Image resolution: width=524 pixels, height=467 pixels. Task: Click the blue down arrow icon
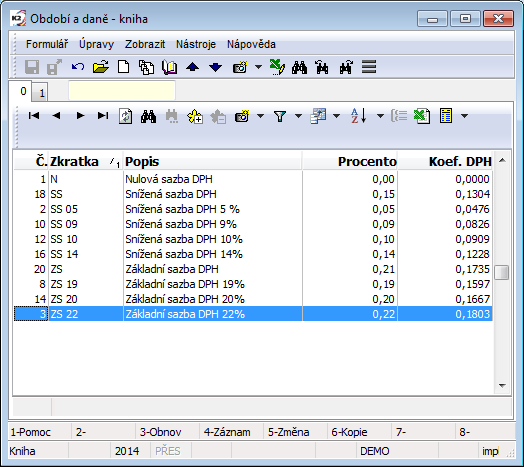click(216, 67)
